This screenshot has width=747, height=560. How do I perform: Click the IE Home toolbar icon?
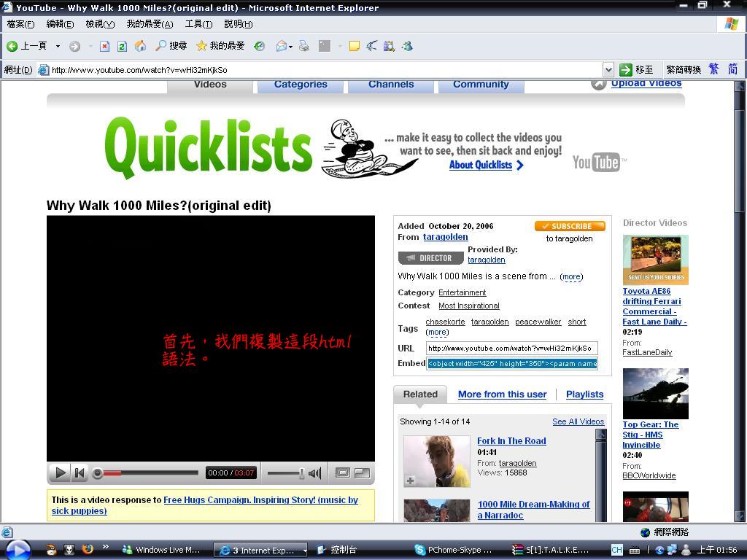click(140, 46)
